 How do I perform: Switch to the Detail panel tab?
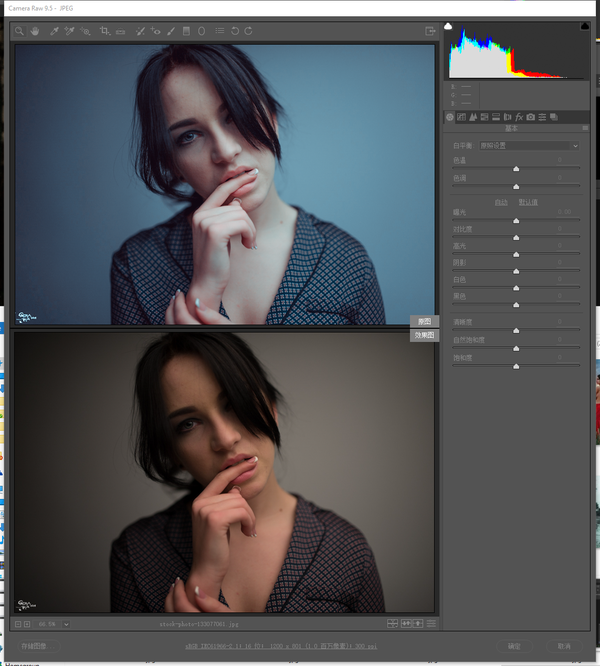(473, 117)
